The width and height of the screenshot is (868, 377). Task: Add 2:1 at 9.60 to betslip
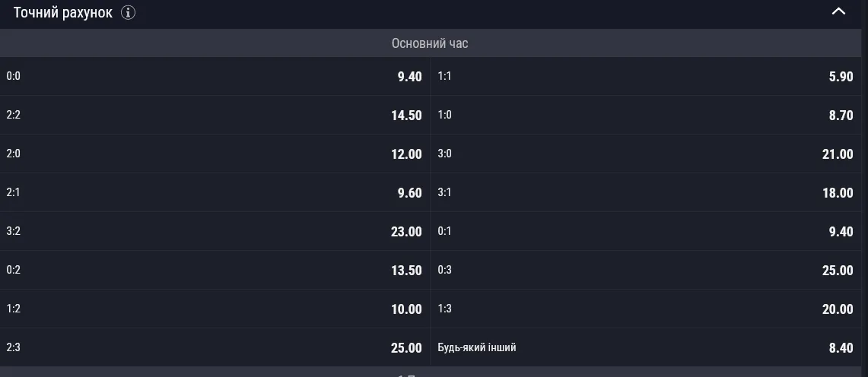215,192
